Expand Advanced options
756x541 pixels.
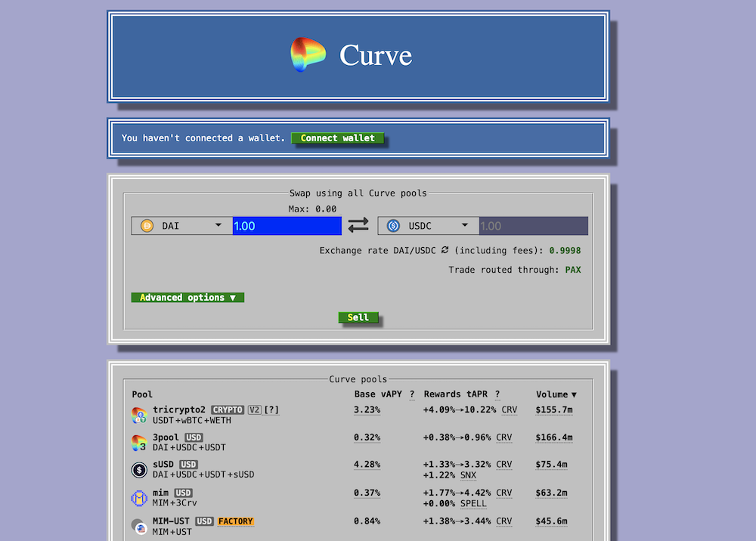coord(187,297)
